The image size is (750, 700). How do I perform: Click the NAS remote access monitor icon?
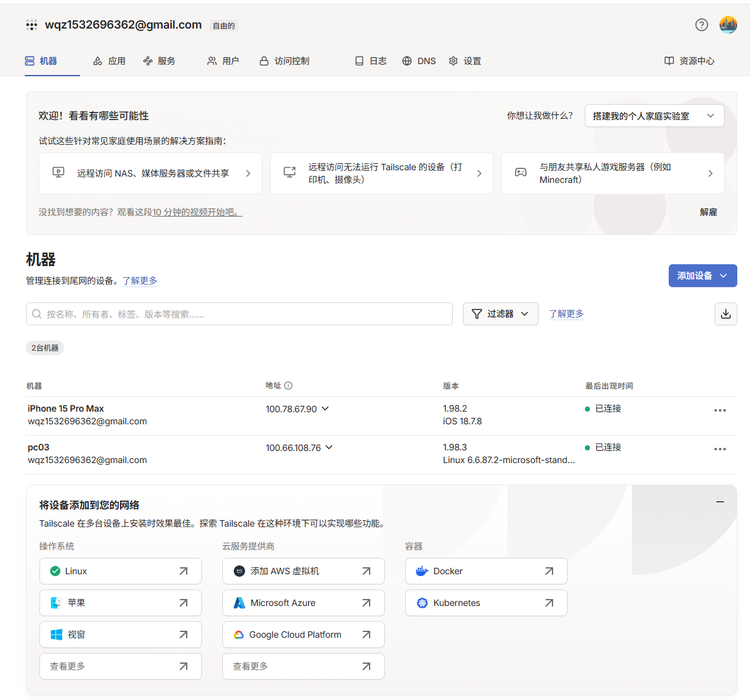pyautogui.click(x=58, y=173)
